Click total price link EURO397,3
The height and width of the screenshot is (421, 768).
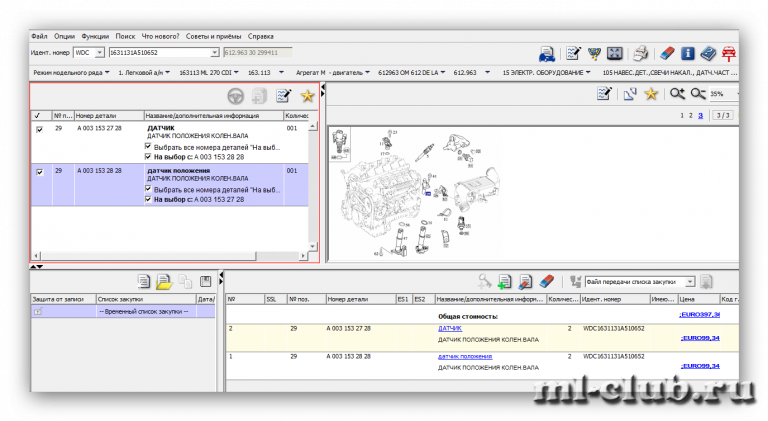[x=699, y=314]
